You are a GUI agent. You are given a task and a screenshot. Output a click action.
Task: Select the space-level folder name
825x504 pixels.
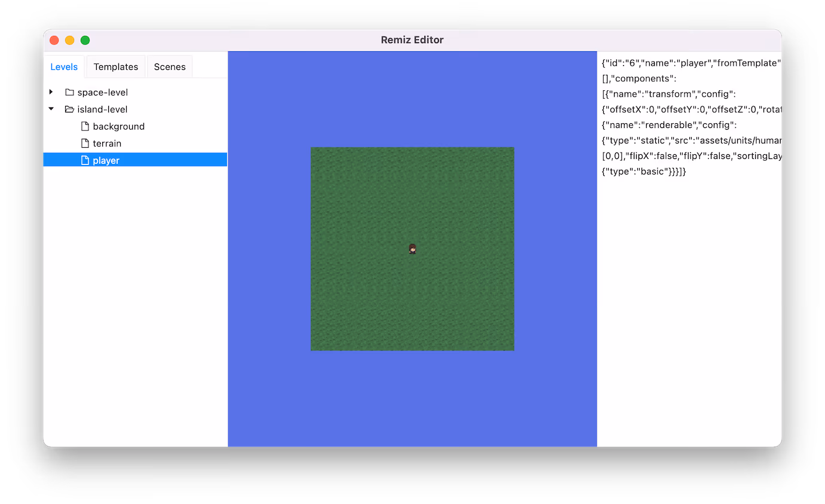point(102,92)
